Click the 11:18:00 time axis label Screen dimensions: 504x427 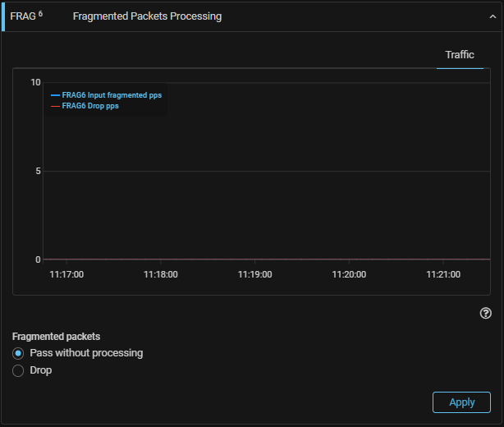[161, 274]
